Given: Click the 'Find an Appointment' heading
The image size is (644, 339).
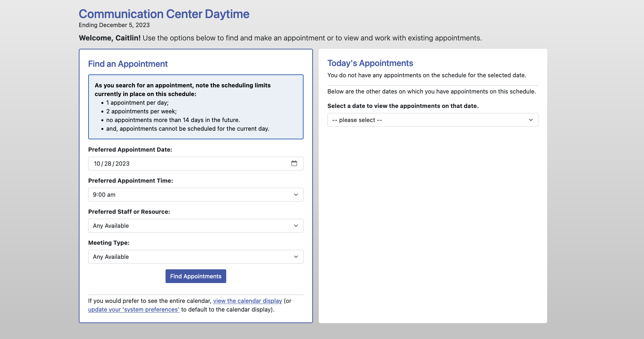Looking at the screenshot, I should 128,64.
